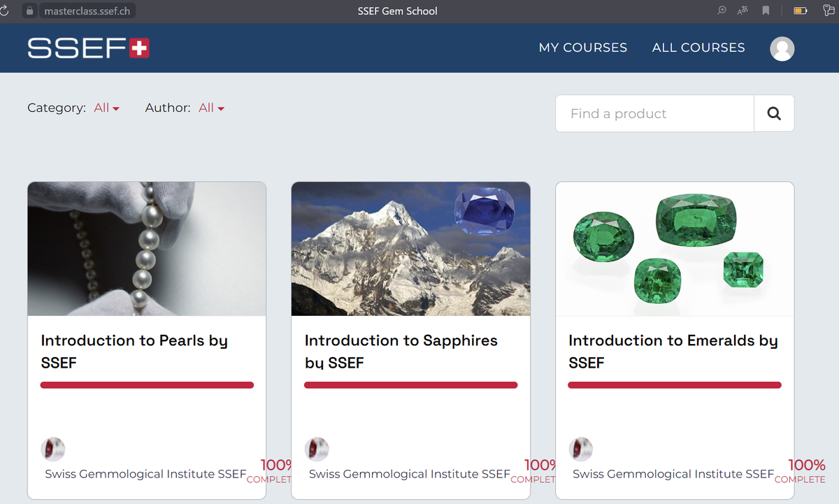Click Swiss Gemmological Institute SSEF under Emeralds

click(x=673, y=474)
